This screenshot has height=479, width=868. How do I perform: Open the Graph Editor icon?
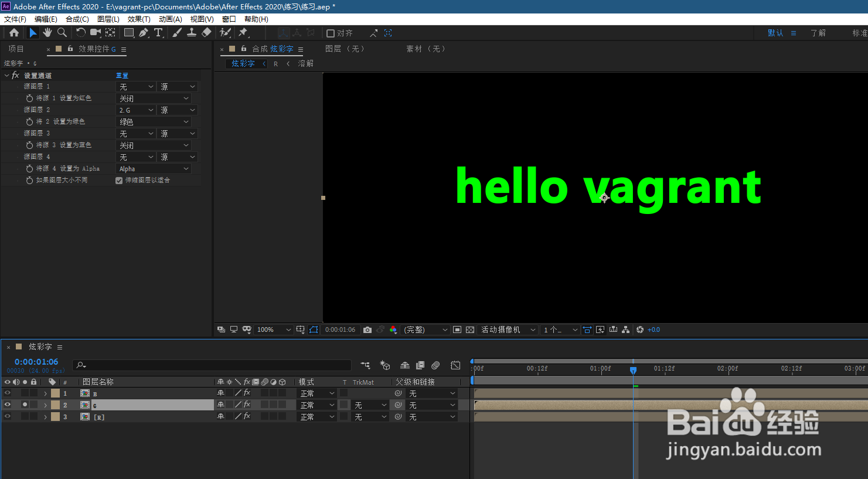click(455, 365)
